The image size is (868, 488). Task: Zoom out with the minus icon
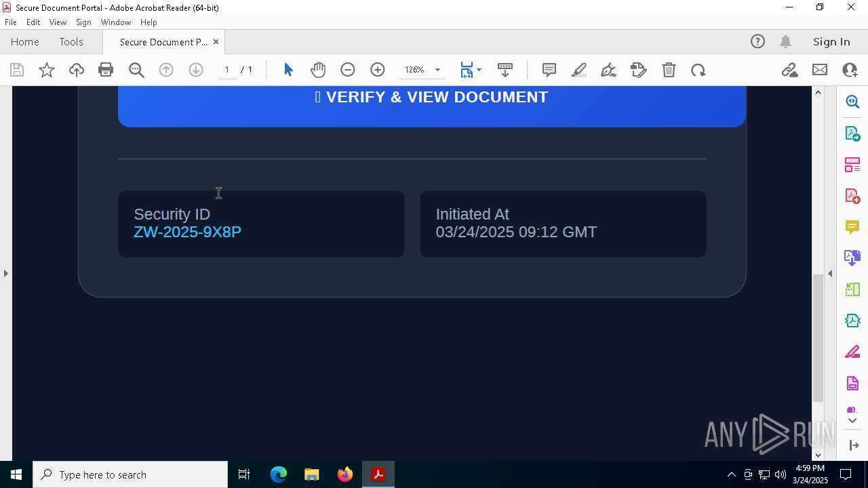tap(348, 70)
